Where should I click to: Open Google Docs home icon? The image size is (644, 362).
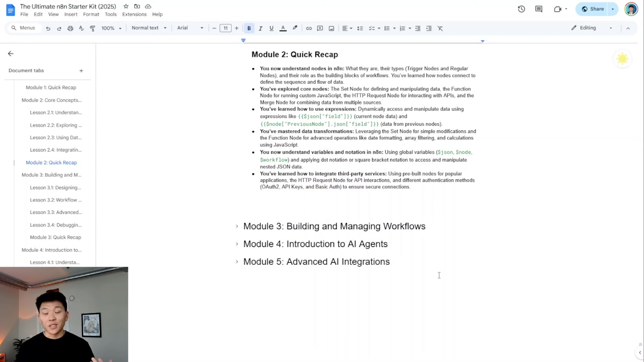10,10
